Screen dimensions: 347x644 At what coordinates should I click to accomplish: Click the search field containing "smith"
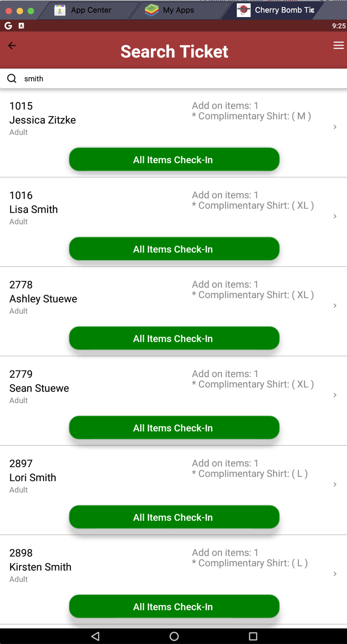(x=176, y=79)
